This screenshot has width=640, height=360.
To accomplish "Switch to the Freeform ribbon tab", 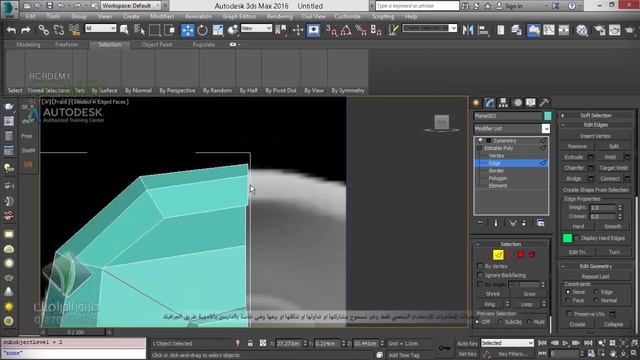I will click(x=67, y=44).
